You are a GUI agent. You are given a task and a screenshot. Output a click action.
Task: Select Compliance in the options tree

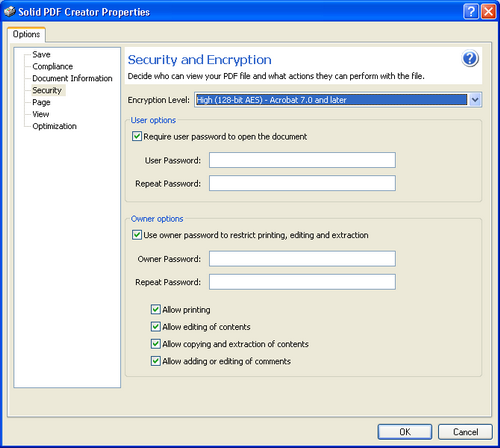53,66
